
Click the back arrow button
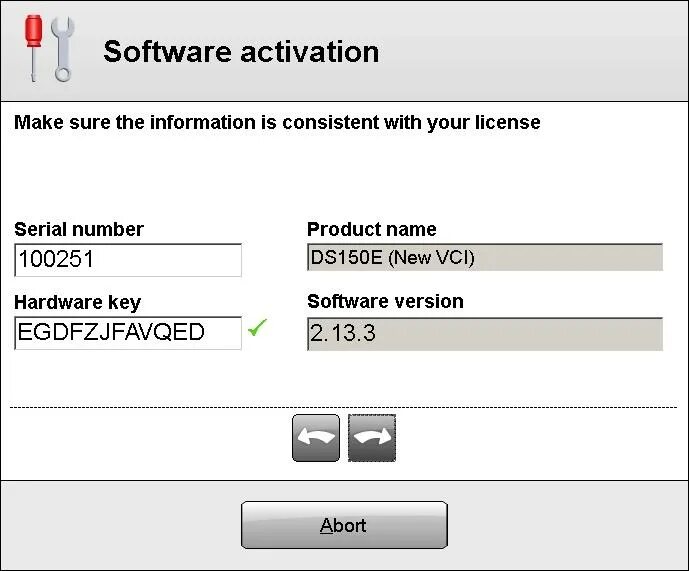click(315, 438)
